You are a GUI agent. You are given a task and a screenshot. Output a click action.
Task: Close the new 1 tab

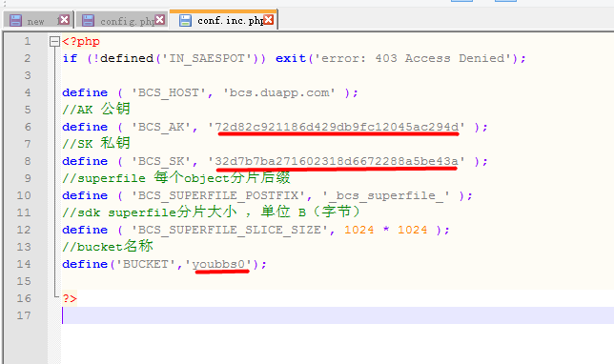65,20
